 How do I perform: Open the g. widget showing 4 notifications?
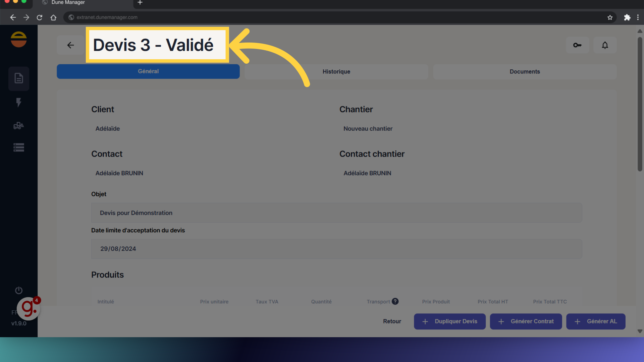29,308
